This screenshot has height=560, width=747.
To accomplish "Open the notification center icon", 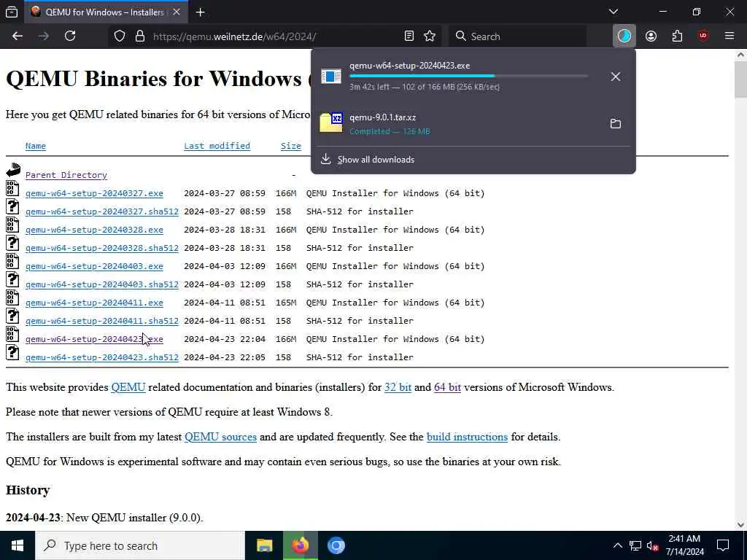I will 723,545.
